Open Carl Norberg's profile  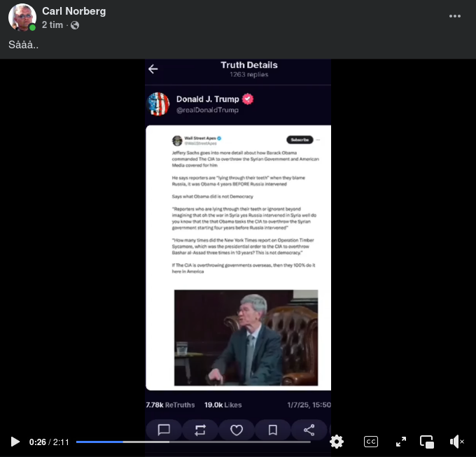coord(73,11)
